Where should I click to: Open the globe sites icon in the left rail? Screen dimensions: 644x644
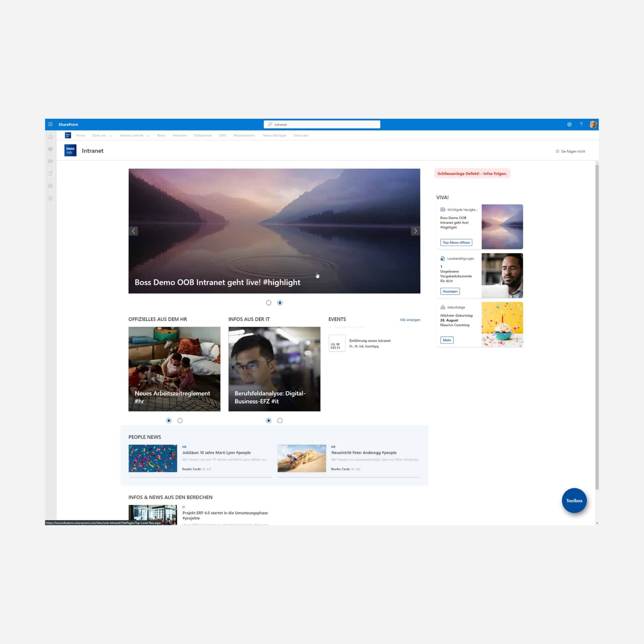pyautogui.click(x=51, y=149)
